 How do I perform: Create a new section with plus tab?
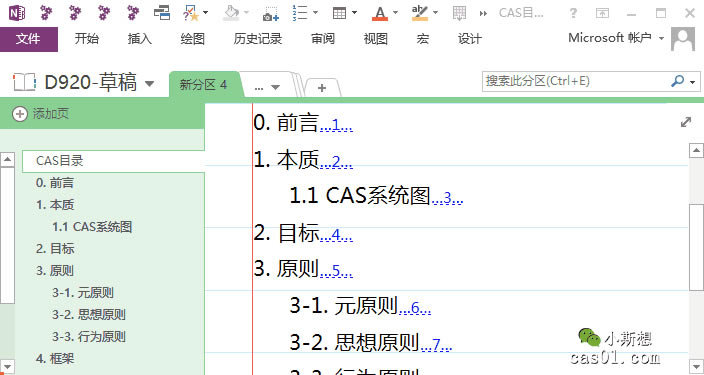pos(322,88)
